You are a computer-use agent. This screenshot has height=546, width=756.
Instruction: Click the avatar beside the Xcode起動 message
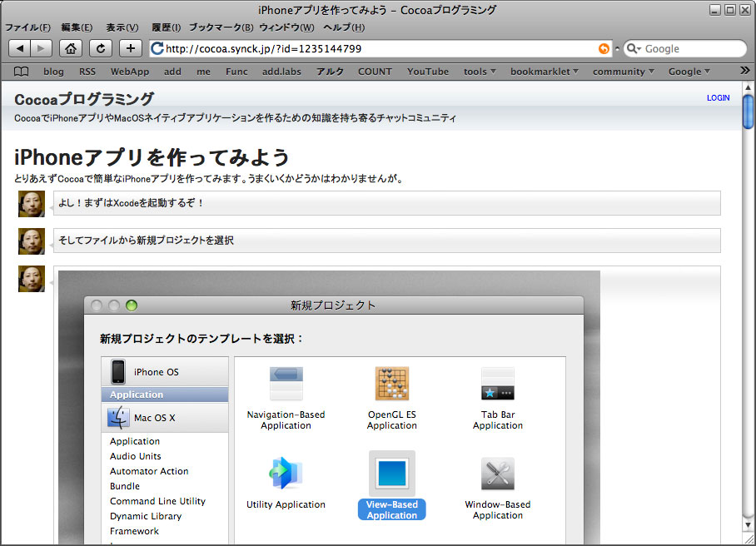pyautogui.click(x=32, y=203)
